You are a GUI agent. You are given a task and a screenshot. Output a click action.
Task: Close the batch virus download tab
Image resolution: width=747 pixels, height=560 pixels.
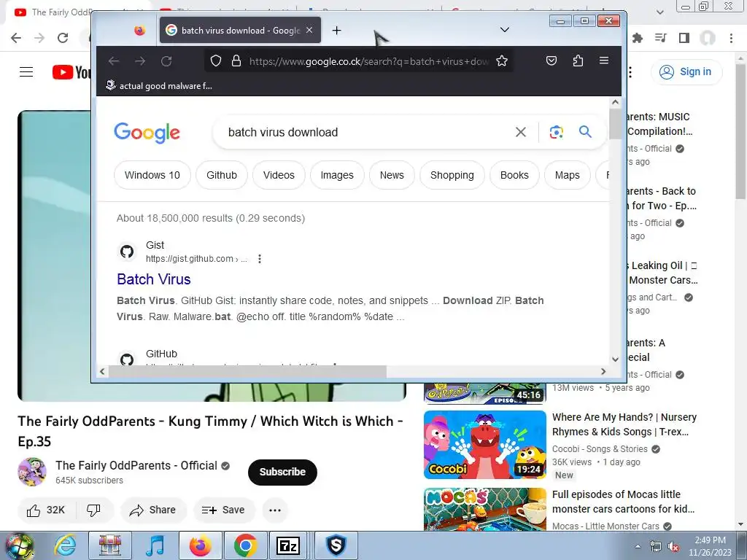tap(309, 30)
